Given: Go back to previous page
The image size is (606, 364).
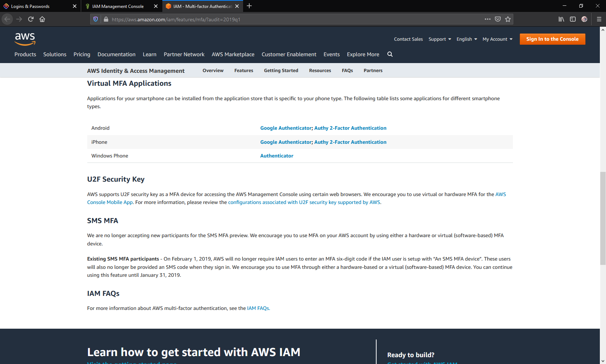Looking at the screenshot, I should tap(7, 19).
